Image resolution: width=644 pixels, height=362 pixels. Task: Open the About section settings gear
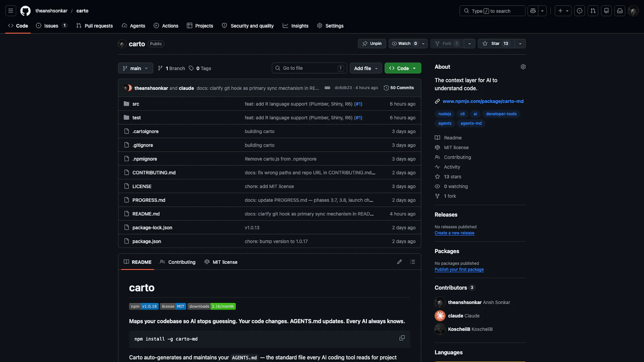(523, 67)
